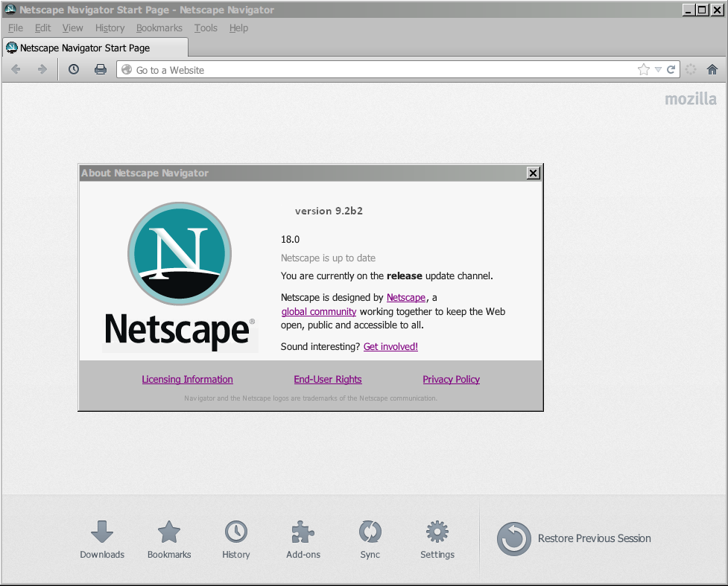The width and height of the screenshot is (728, 586).
Task: Open Downloads from the start page
Action: (102, 540)
